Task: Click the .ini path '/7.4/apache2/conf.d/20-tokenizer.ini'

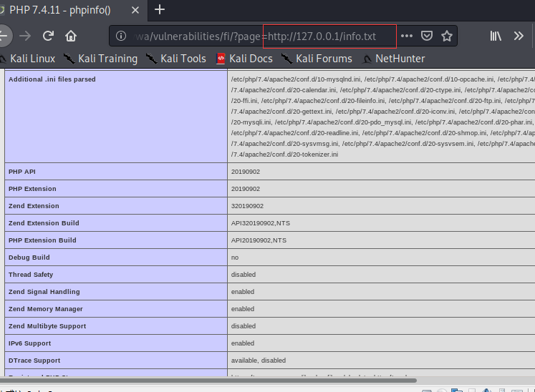Action: pyautogui.click(x=284, y=155)
